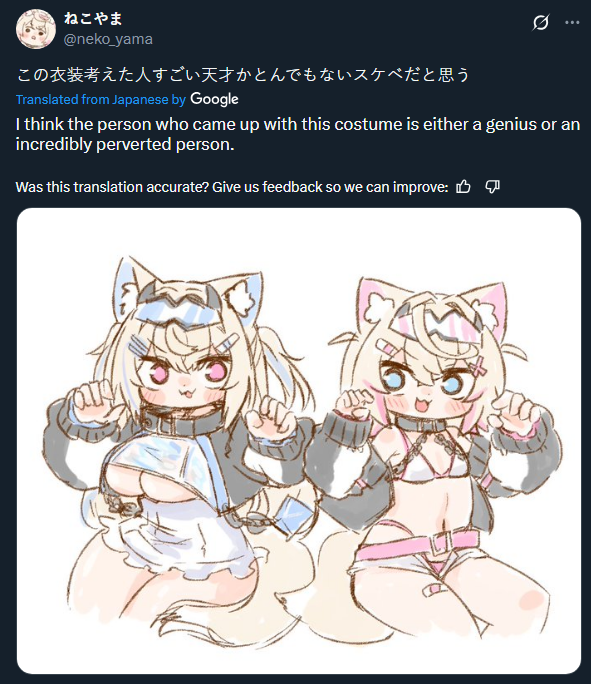Click the pink X hairclip on right character
591x684 pixels.
coord(478,364)
